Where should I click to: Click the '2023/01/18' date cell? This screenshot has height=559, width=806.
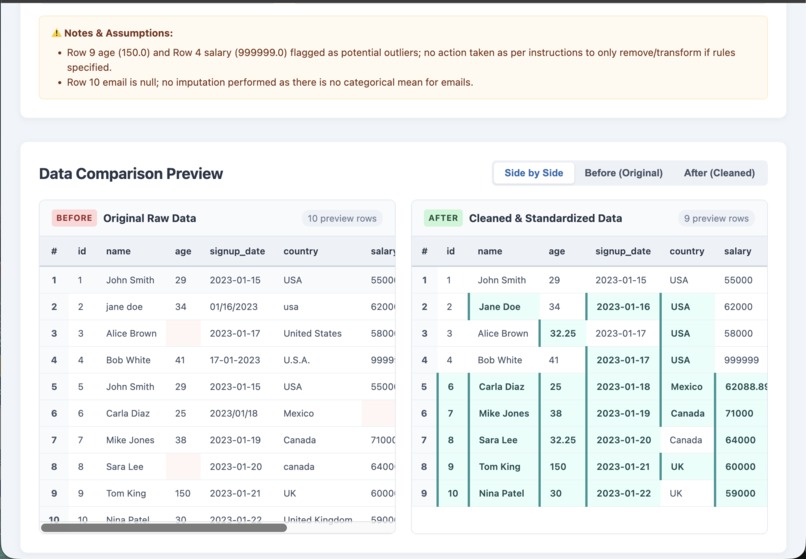click(x=233, y=413)
